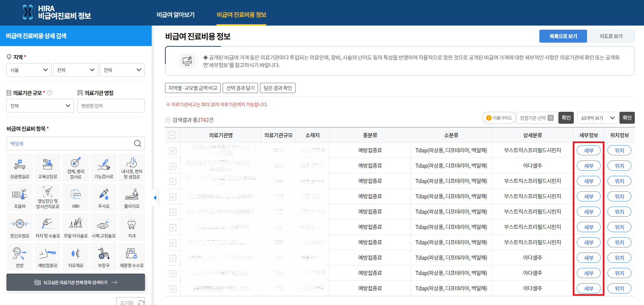This screenshot has height=305, width=644.
Task: Click the help icon beside 의료기관 규모
Action: (x=49, y=93)
